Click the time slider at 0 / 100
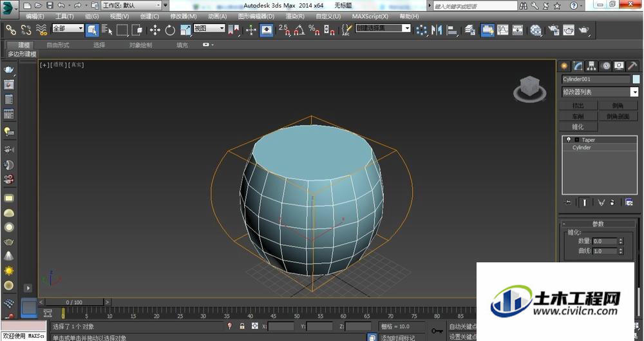Viewport: 644px width, 341px height. coord(74,302)
